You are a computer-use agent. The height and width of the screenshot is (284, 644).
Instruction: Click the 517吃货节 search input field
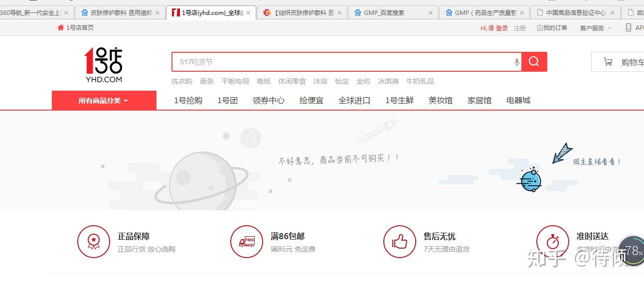[x=342, y=62]
